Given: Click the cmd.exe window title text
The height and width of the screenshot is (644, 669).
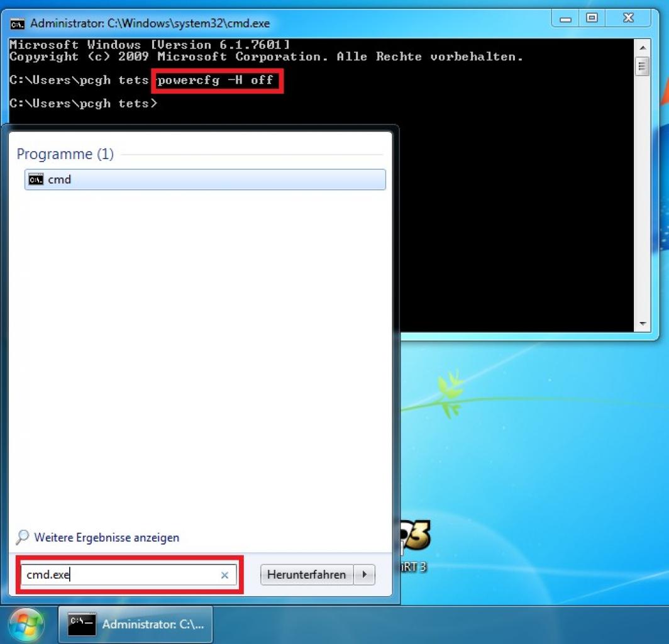Looking at the screenshot, I should pyautogui.click(x=150, y=23).
